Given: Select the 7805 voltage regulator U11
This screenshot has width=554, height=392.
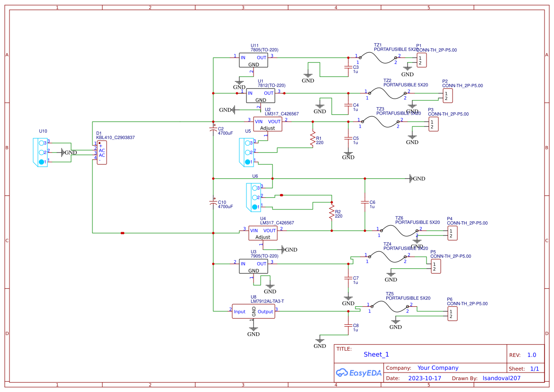Looking at the screenshot, I should (253, 60).
